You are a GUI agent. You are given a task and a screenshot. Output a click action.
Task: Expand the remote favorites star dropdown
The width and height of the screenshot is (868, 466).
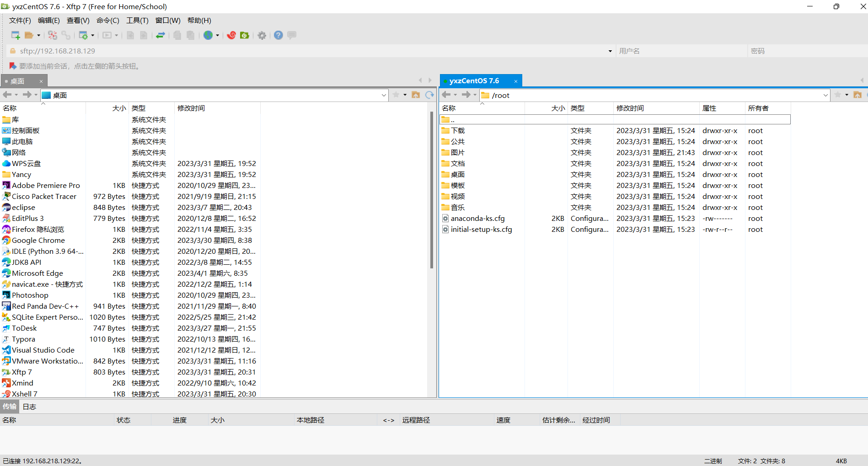coord(847,95)
